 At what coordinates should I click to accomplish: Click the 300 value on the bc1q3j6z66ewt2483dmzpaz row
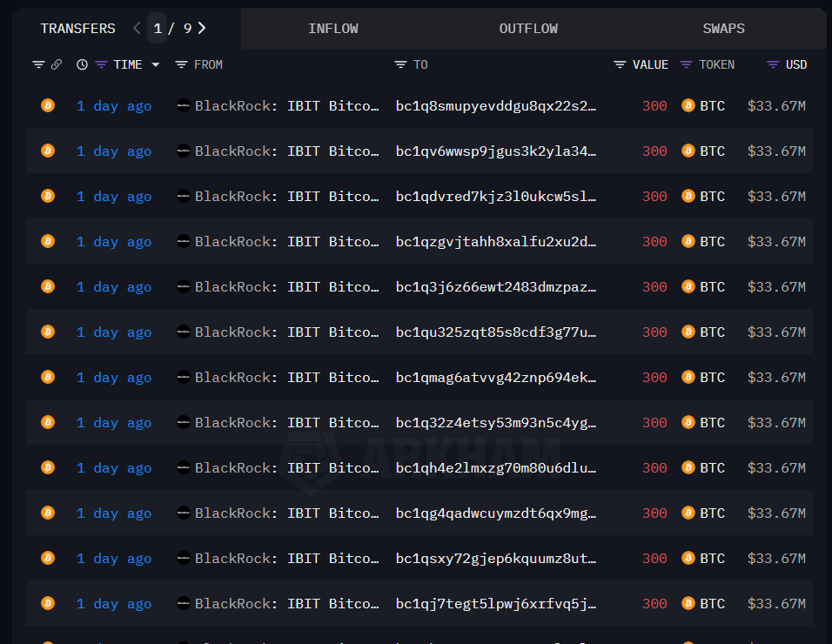coord(654,287)
